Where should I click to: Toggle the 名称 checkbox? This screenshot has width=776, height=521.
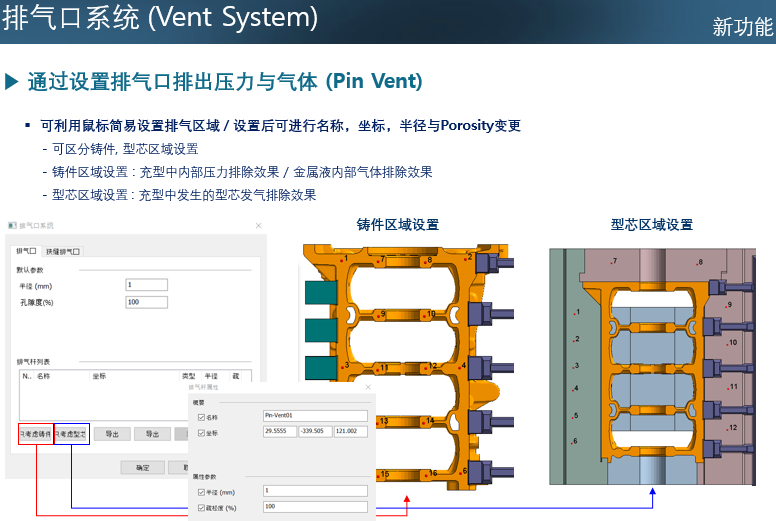(201, 415)
